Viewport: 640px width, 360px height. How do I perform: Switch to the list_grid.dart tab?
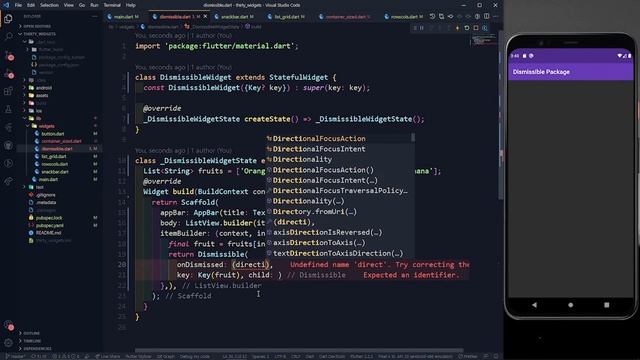[x=289, y=17]
